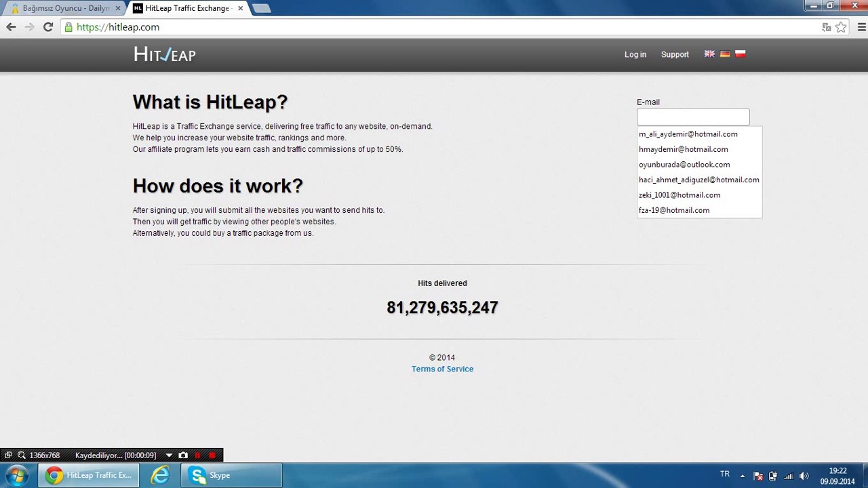
Task: Close the Bağımsız Oyuncu tab
Action: 117,8
